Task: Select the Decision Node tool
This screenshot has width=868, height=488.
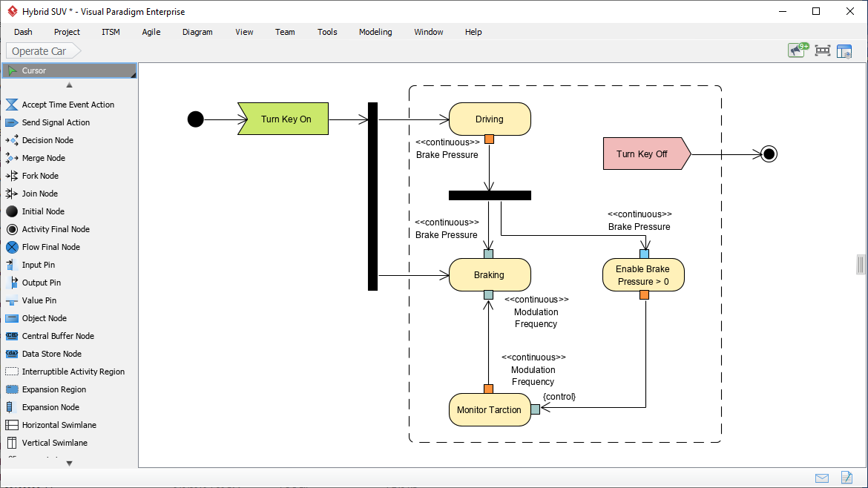Action: tap(46, 139)
